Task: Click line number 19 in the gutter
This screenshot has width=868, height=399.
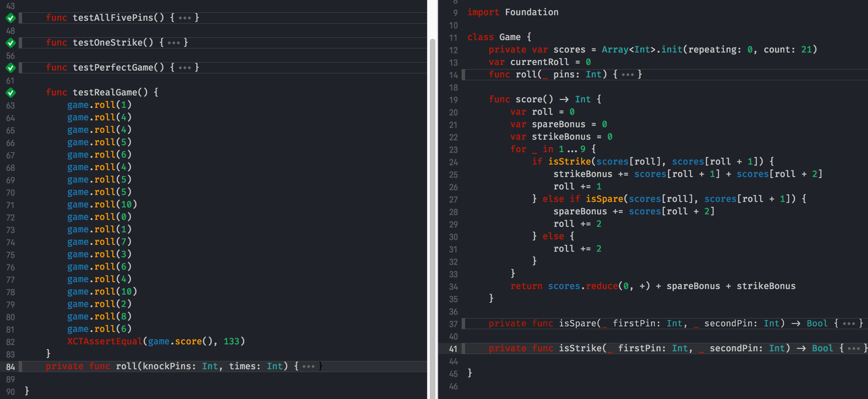Action: [453, 100]
